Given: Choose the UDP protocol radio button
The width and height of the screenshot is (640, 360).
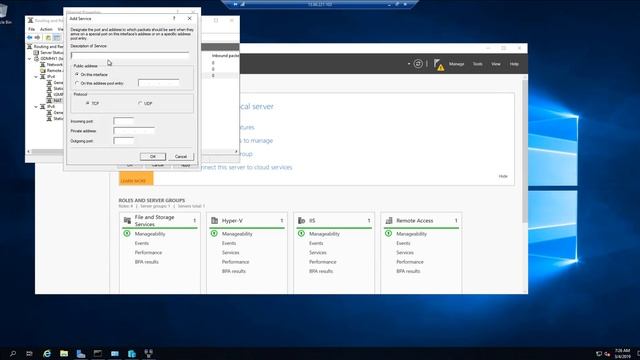Looking at the screenshot, I should (140, 103).
